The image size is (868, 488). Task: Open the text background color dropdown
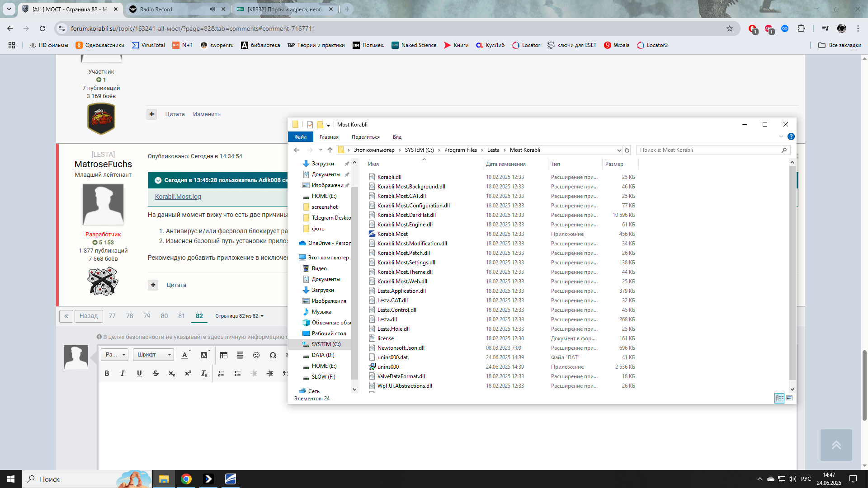pyautogui.click(x=205, y=355)
